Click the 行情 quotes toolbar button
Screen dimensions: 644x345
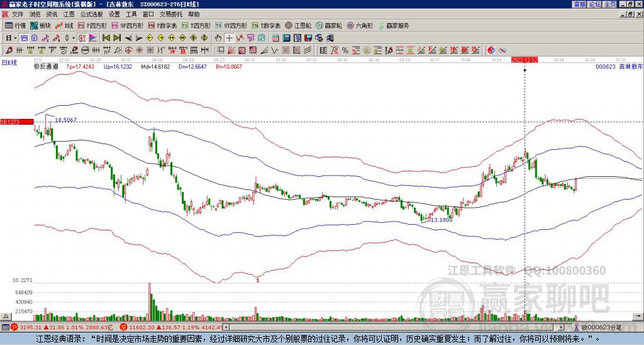pos(16,26)
